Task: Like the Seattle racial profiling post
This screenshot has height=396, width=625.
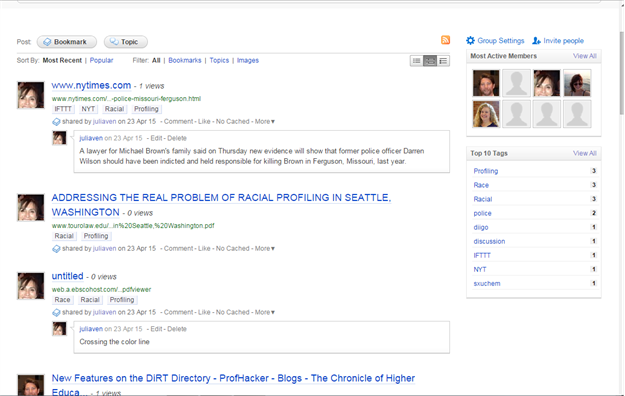Action: 204,248
